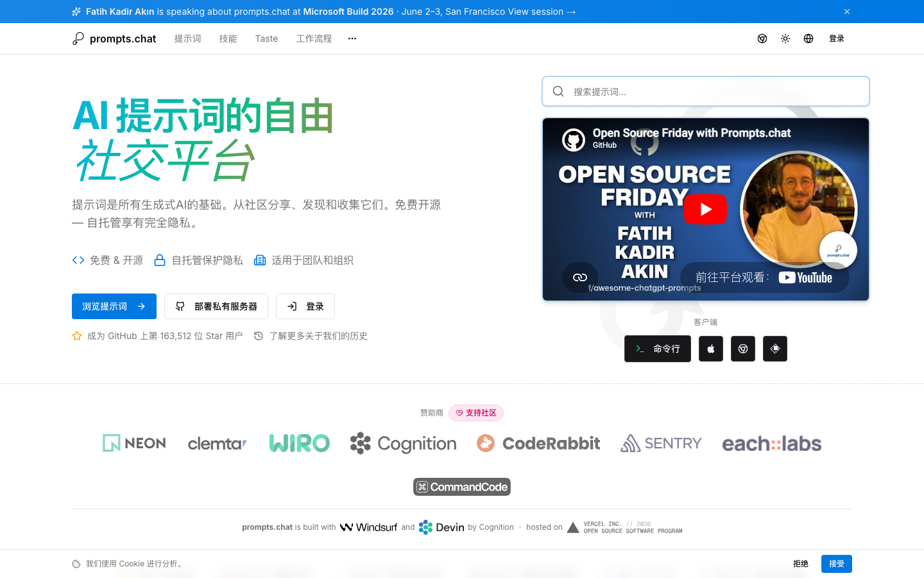Open the SENTRY sponsor logo

coord(661,443)
